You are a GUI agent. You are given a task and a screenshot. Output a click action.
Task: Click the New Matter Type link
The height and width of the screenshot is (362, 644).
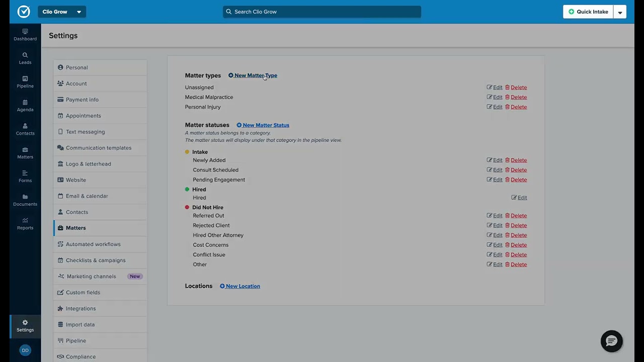tap(253, 75)
